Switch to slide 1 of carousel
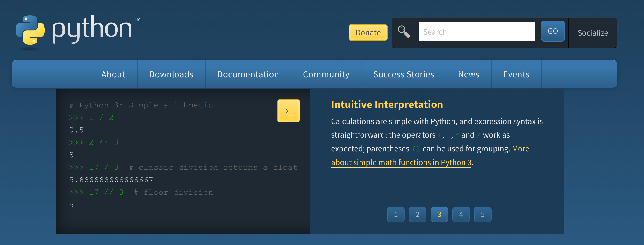644x245 pixels. 396,214
